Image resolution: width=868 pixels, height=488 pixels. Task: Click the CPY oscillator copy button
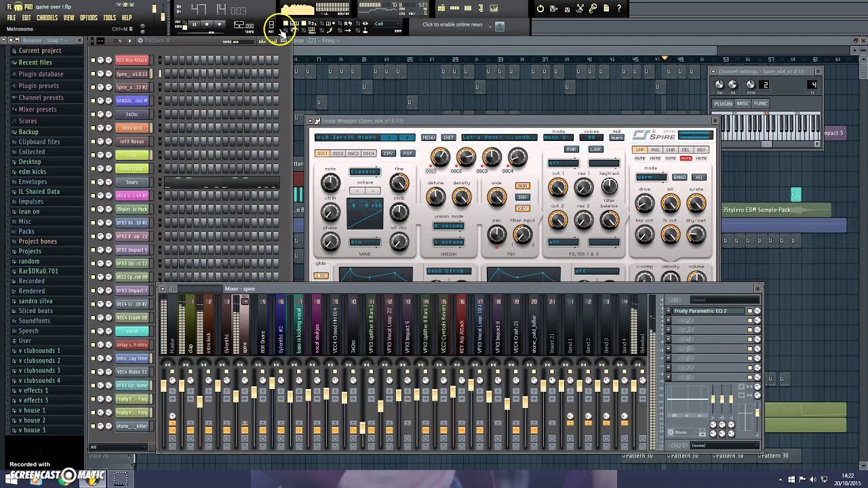pyautogui.click(x=389, y=153)
